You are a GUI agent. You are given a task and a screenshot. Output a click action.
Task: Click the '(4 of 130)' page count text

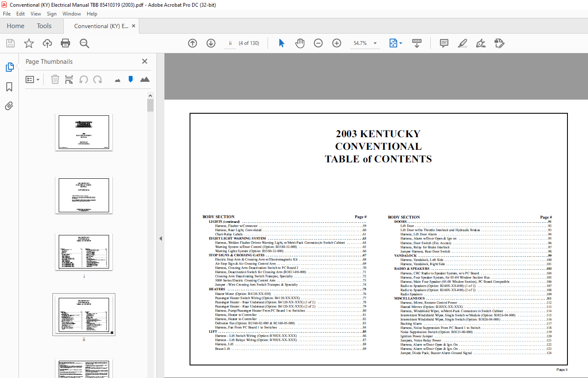(x=249, y=43)
